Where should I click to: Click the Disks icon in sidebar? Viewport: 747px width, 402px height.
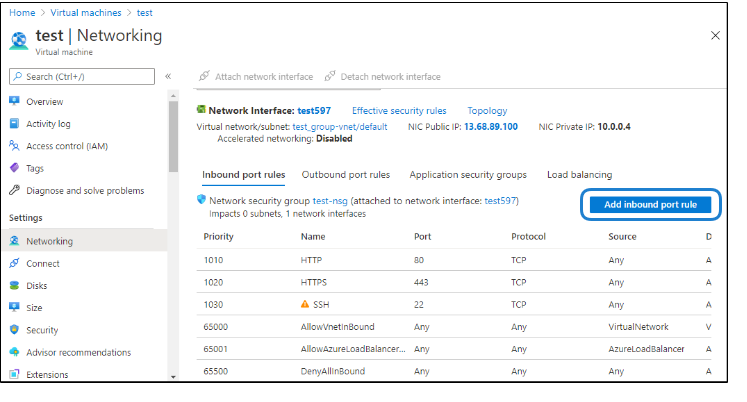click(14, 286)
